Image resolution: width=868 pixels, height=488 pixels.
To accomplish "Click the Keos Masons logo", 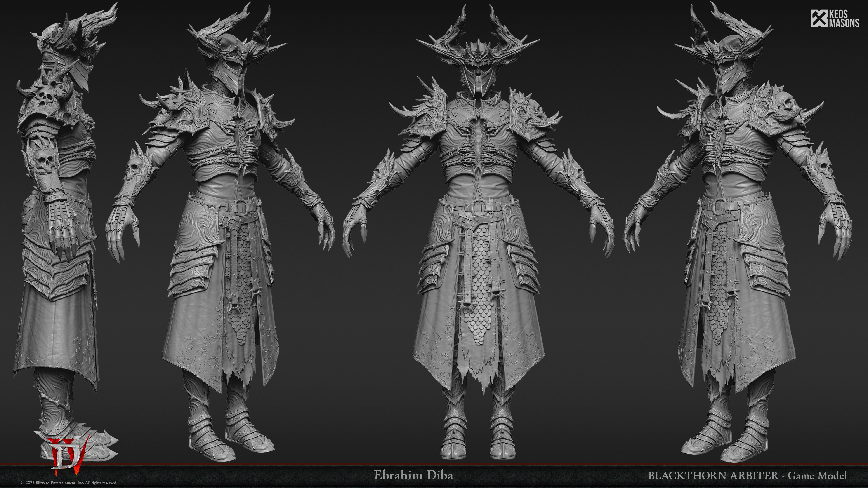I will coord(835,19).
